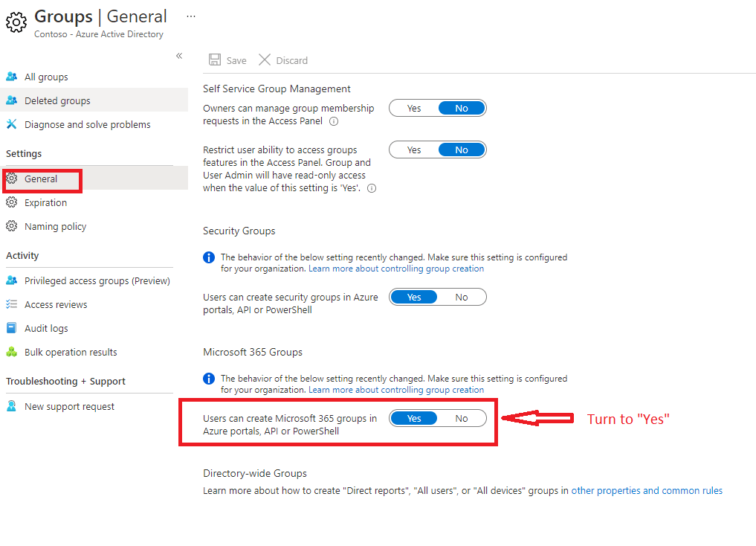756x546 pixels.
Task: Click the All groups people icon
Action: coord(12,77)
